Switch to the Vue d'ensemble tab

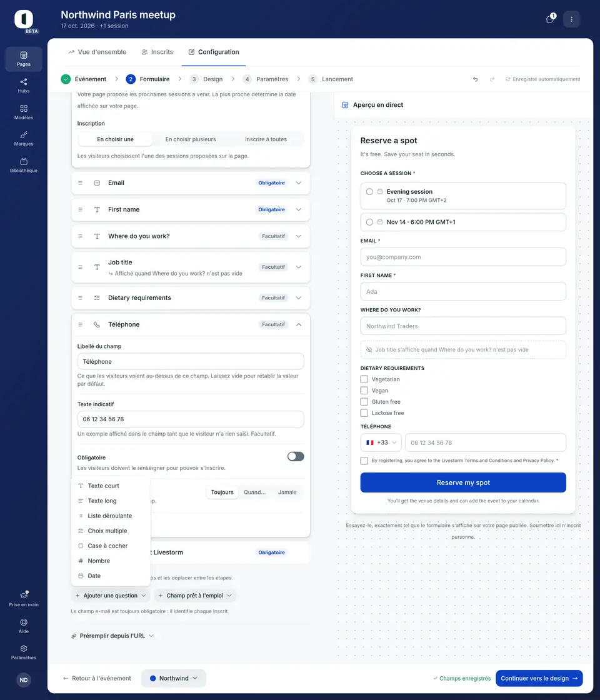tap(97, 52)
